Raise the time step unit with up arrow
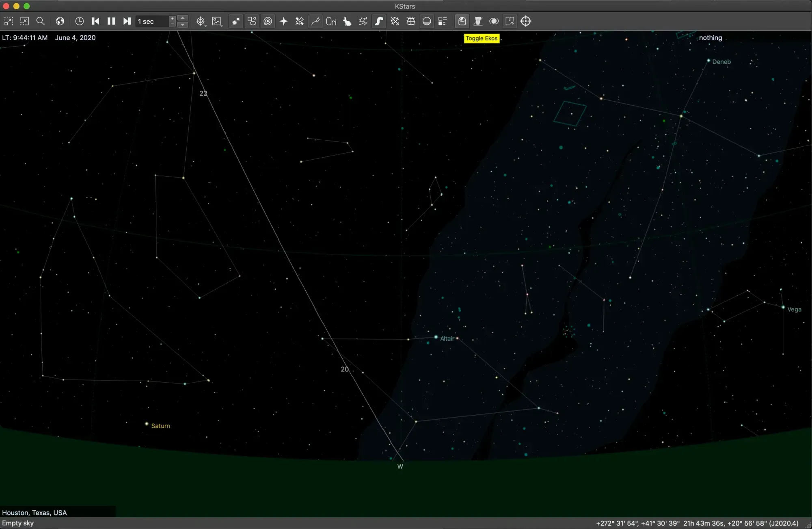812x529 pixels. tap(183, 18)
